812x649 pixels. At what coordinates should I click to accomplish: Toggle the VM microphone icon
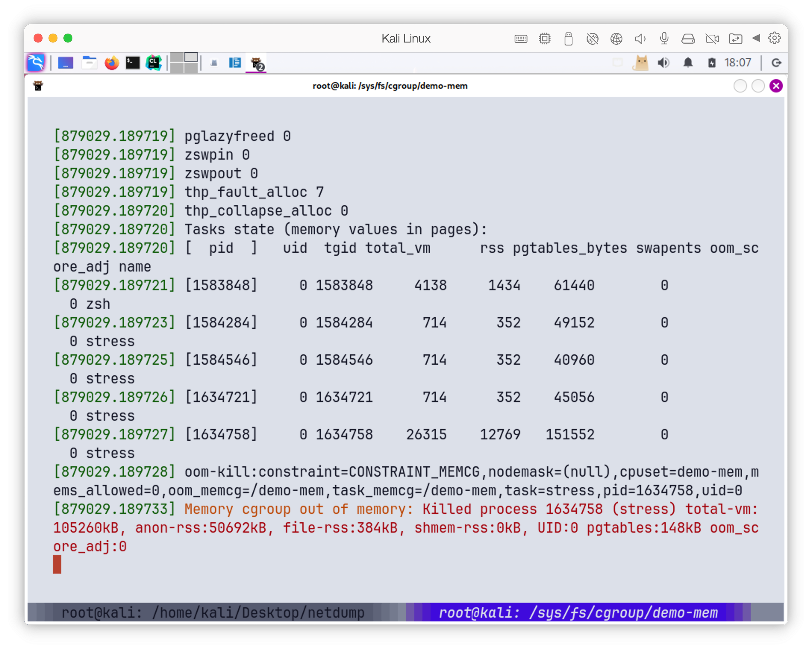pyautogui.click(x=664, y=38)
